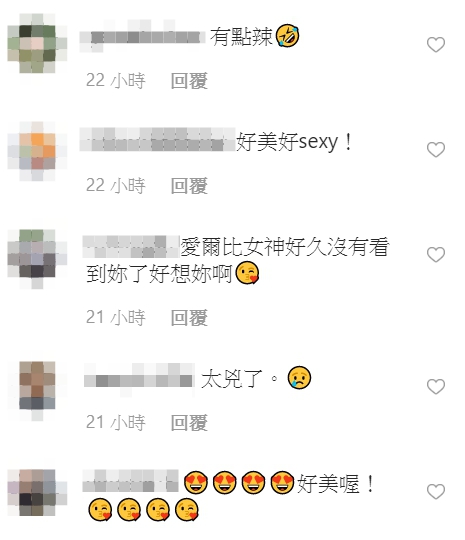
Task: Like the '好美好sexy！' comment heart
Action: (436, 149)
